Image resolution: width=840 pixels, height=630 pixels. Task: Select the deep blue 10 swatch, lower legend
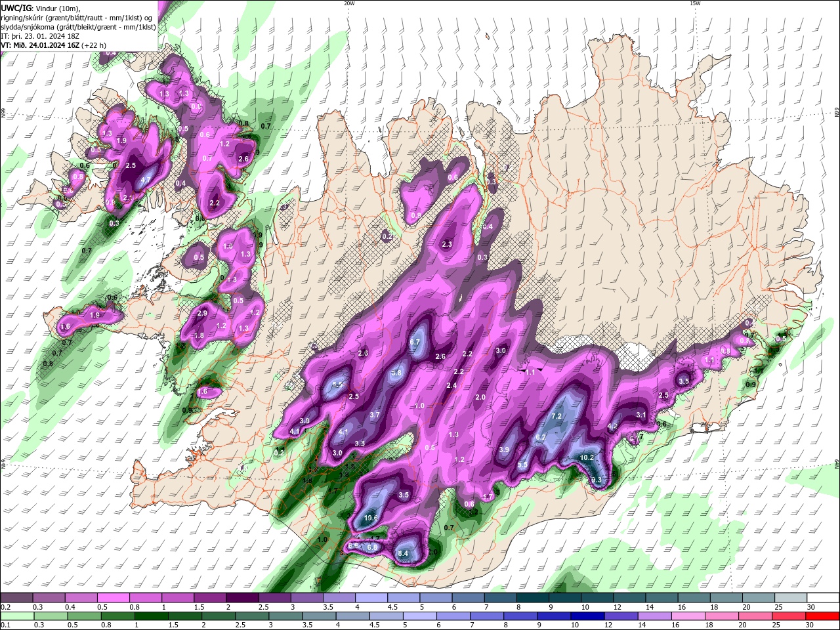587,616
